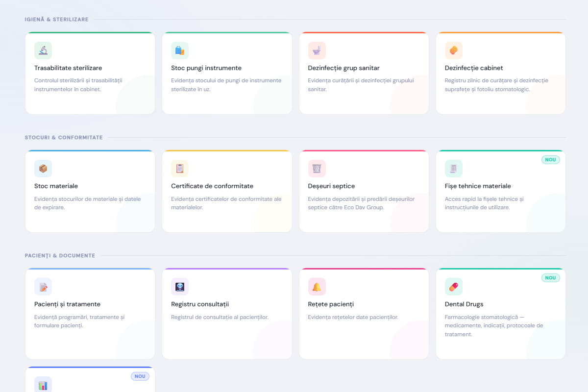Screen dimensions: 588x392
Task: Click description 'Registrul de consultație al pacienților'
Action: tap(220, 317)
